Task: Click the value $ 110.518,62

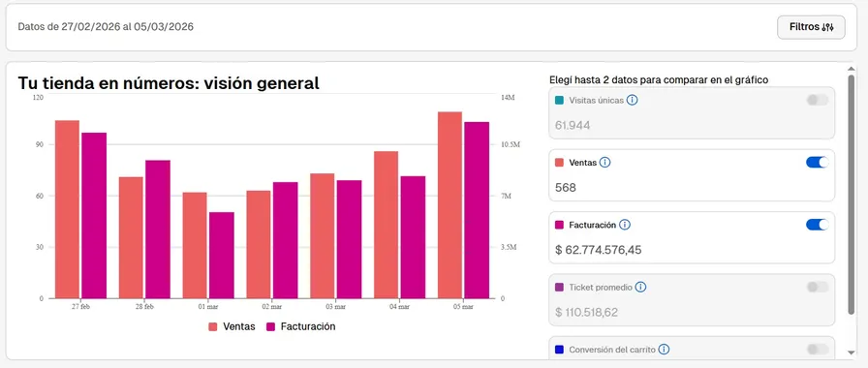Action: 586,312
